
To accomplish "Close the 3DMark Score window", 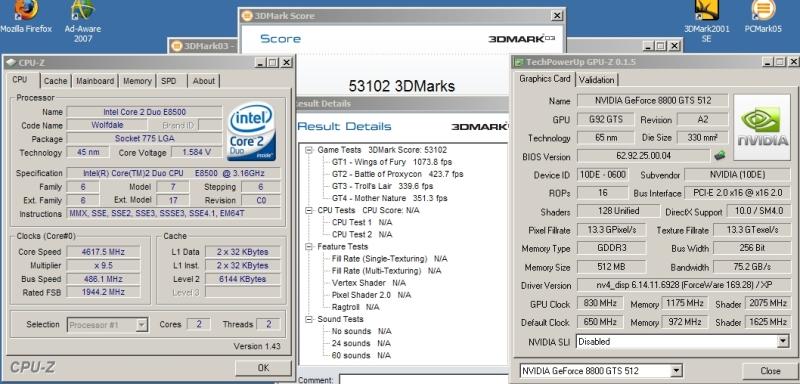I will coord(557,16).
